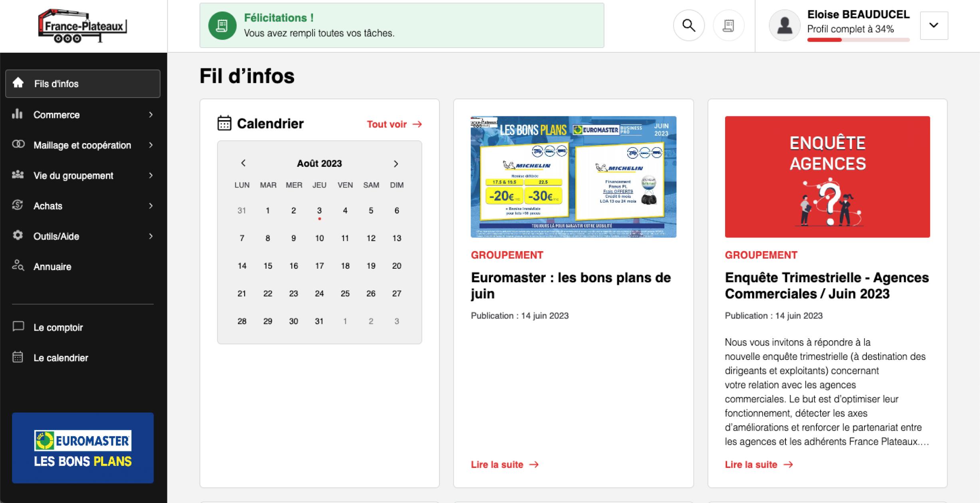
Task: Click the GROUPEMENT tag on Enquête card
Action: coord(761,255)
